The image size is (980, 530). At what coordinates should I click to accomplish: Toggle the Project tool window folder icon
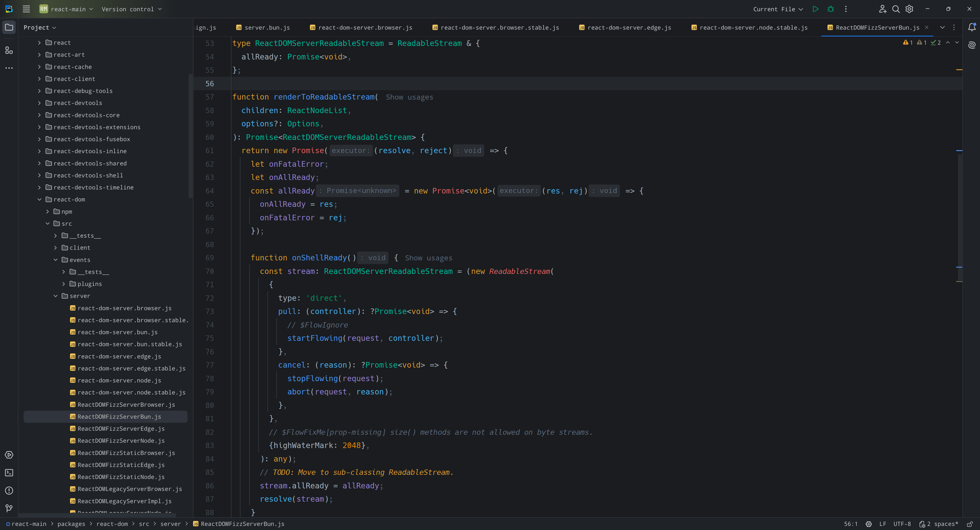[9, 27]
